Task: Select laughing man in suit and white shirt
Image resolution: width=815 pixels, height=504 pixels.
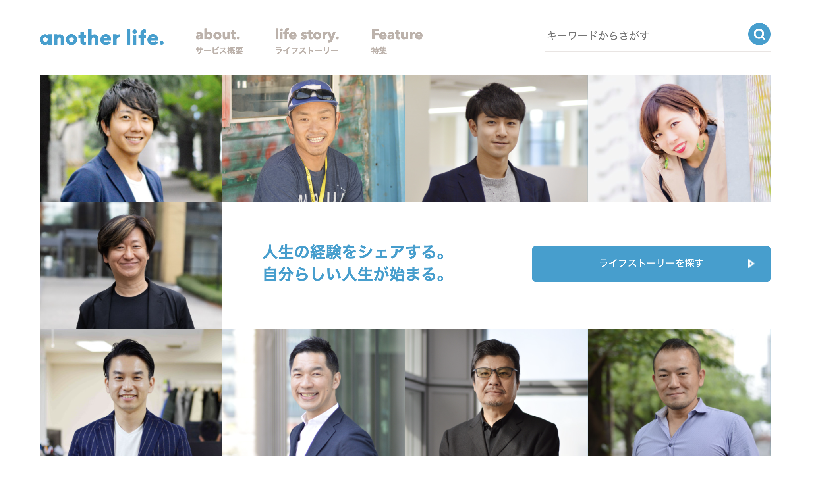Action: 314,393
